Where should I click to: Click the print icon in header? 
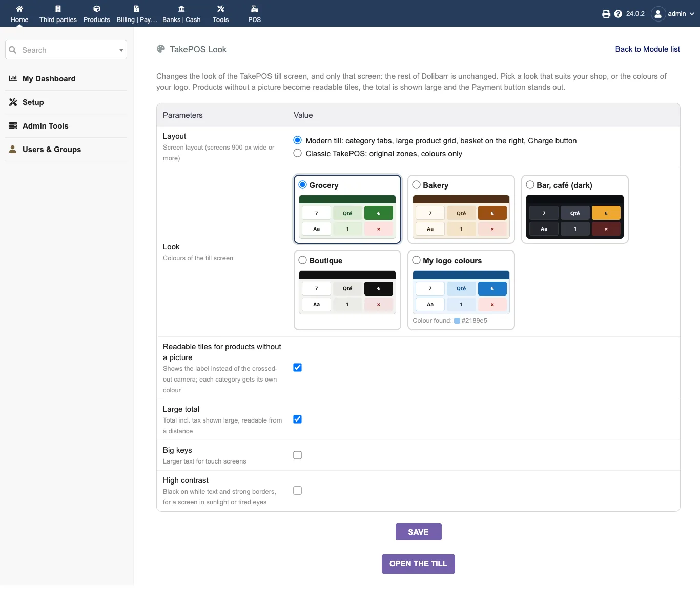pyautogui.click(x=606, y=14)
